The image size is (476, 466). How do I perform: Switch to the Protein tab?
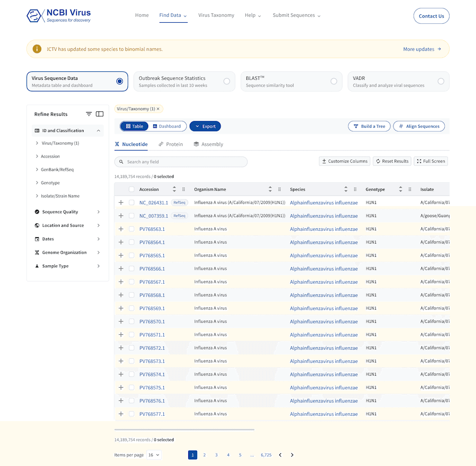click(171, 144)
